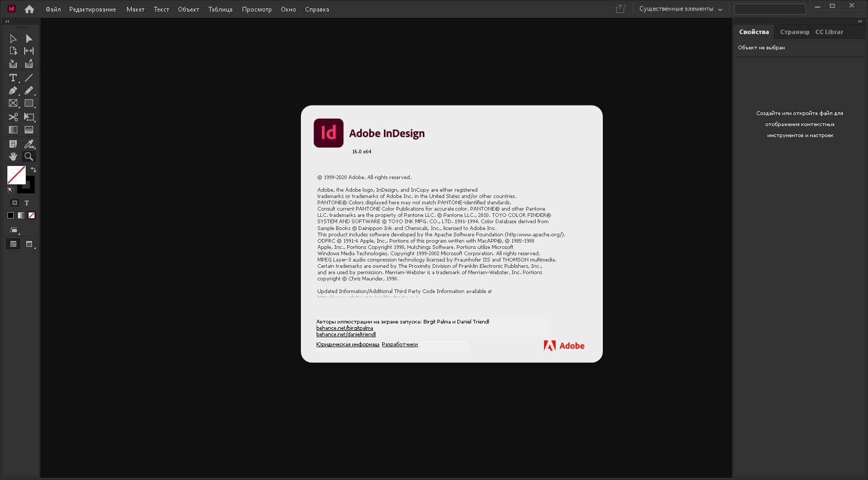The image size is (868, 480).
Task: Open the Окно menu
Action: click(288, 9)
